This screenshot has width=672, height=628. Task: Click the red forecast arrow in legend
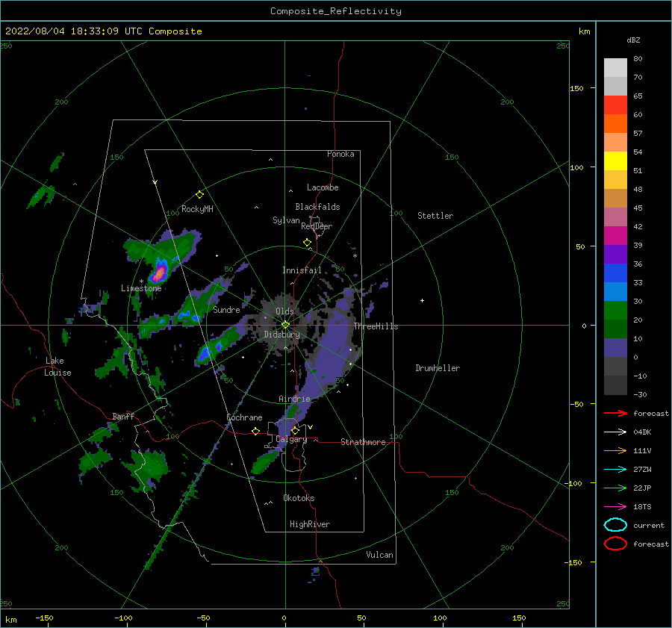pyautogui.click(x=615, y=413)
